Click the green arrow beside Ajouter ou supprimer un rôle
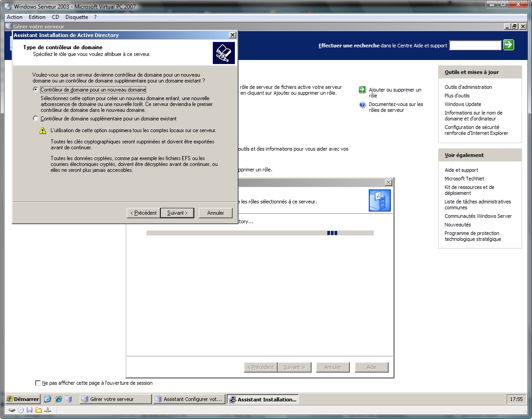Image resolution: width=532 pixels, height=419 pixels. 362,90
